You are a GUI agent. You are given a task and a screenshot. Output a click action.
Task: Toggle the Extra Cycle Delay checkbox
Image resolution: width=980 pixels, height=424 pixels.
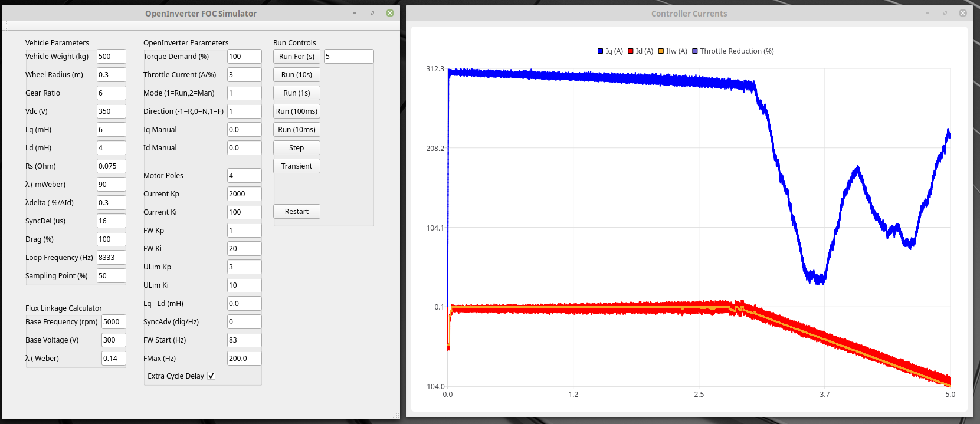pyautogui.click(x=211, y=376)
